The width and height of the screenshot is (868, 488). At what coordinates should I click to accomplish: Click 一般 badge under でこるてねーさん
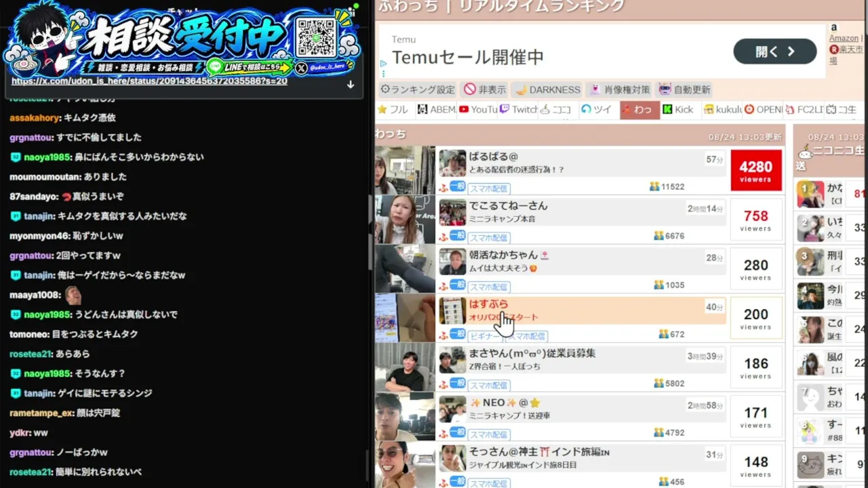pyautogui.click(x=457, y=235)
